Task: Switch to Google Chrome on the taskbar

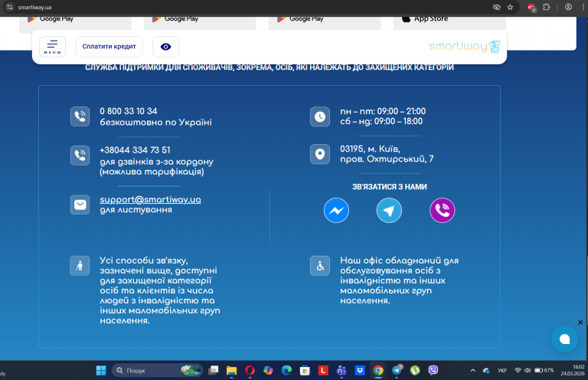Action: pos(378,371)
